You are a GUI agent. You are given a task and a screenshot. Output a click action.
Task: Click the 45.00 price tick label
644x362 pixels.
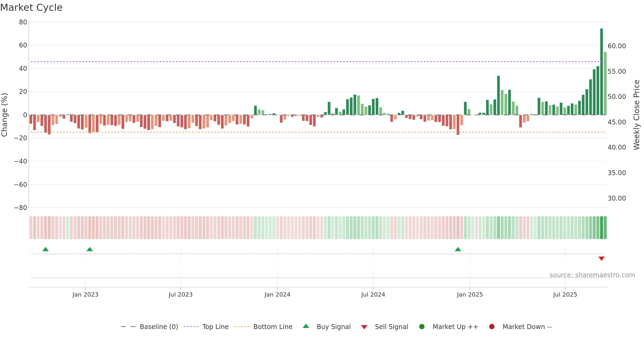click(617, 122)
